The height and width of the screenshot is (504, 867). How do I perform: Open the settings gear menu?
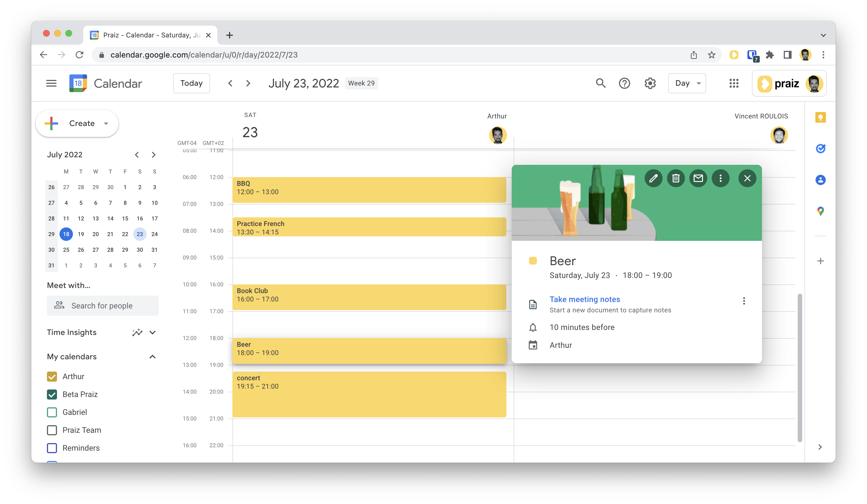[x=650, y=83]
